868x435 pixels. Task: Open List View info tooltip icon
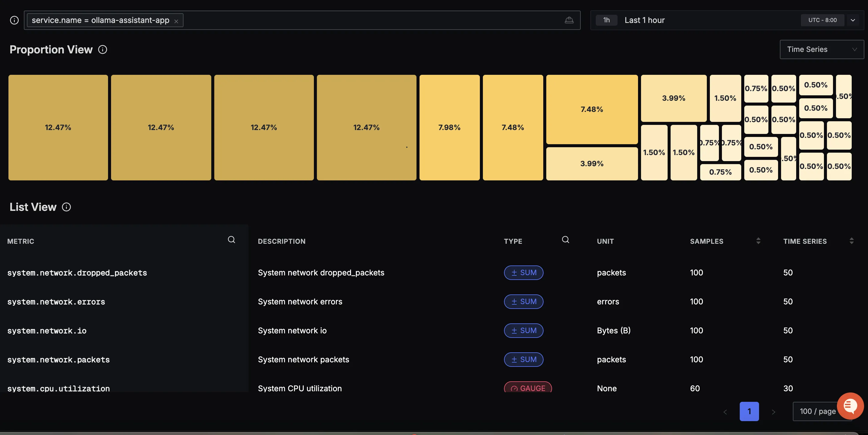coord(66,207)
